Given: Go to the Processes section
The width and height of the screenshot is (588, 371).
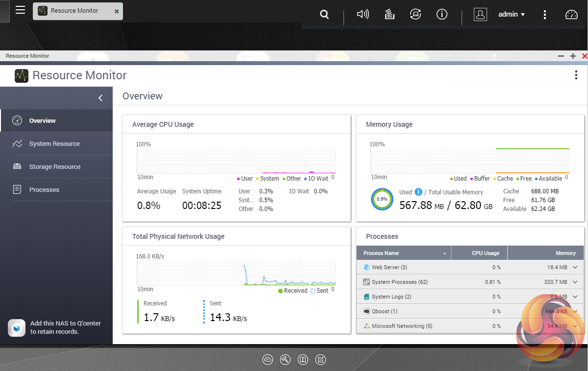Looking at the screenshot, I should pyautogui.click(x=44, y=190).
